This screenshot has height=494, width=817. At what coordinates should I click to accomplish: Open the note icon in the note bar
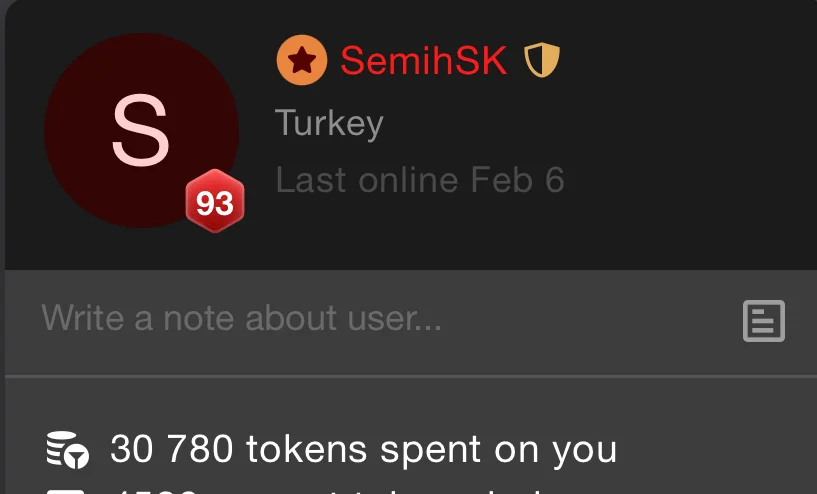(x=764, y=321)
